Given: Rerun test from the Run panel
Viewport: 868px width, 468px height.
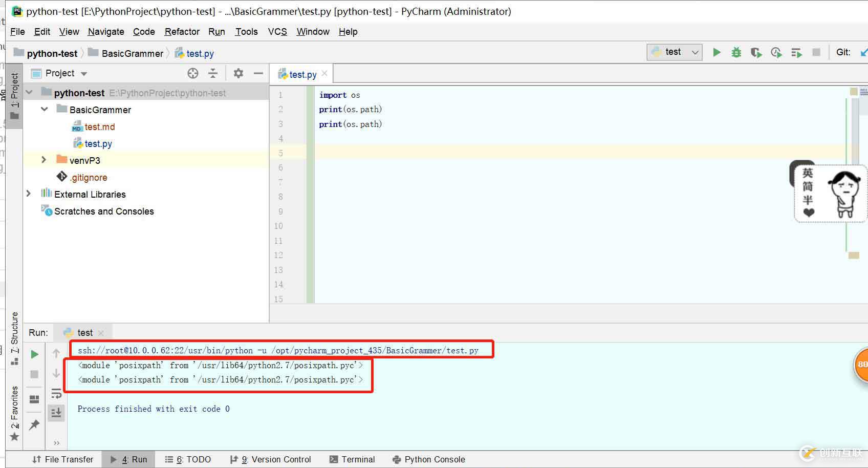Looking at the screenshot, I should click(34, 354).
